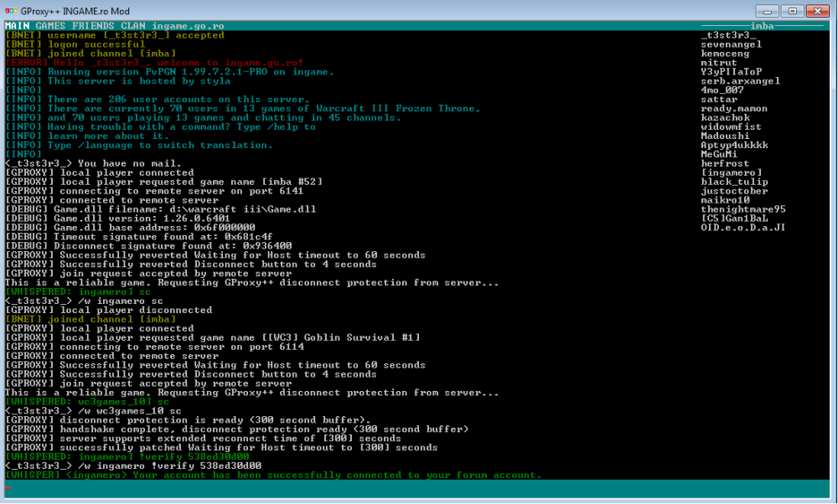
Task: Select user sevenangel in channel list
Action: (731, 44)
